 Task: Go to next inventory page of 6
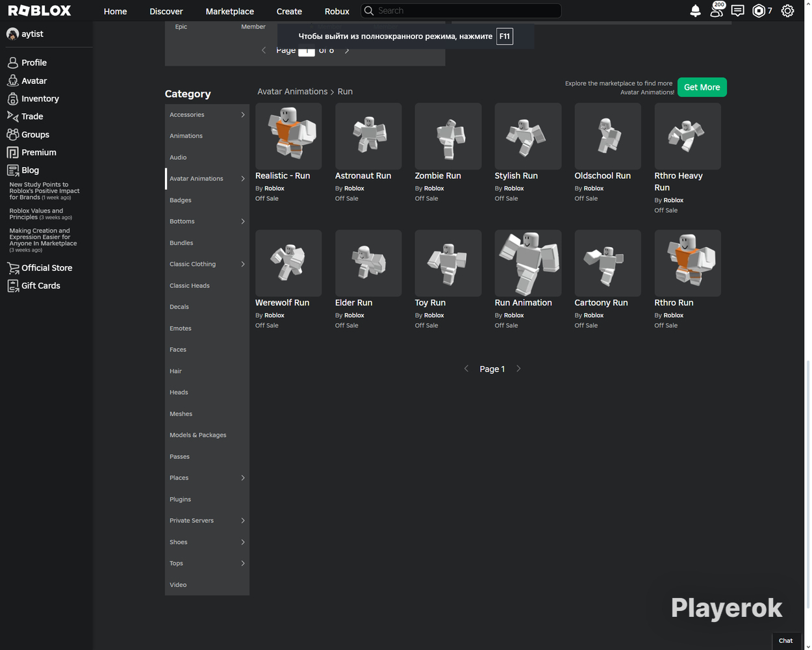pyautogui.click(x=347, y=51)
